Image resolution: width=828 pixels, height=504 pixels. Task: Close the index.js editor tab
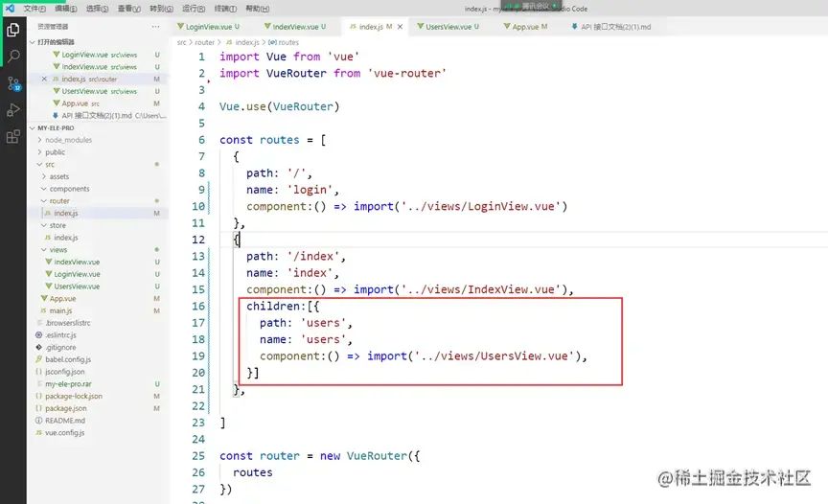(x=400, y=27)
